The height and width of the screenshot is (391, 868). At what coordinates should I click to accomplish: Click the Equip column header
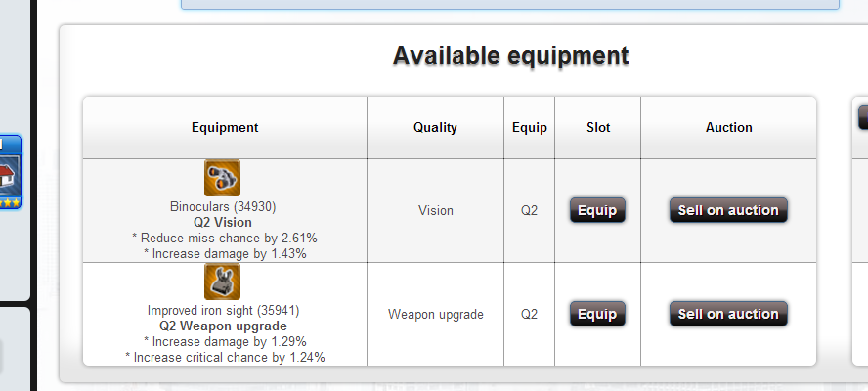coord(530,127)
